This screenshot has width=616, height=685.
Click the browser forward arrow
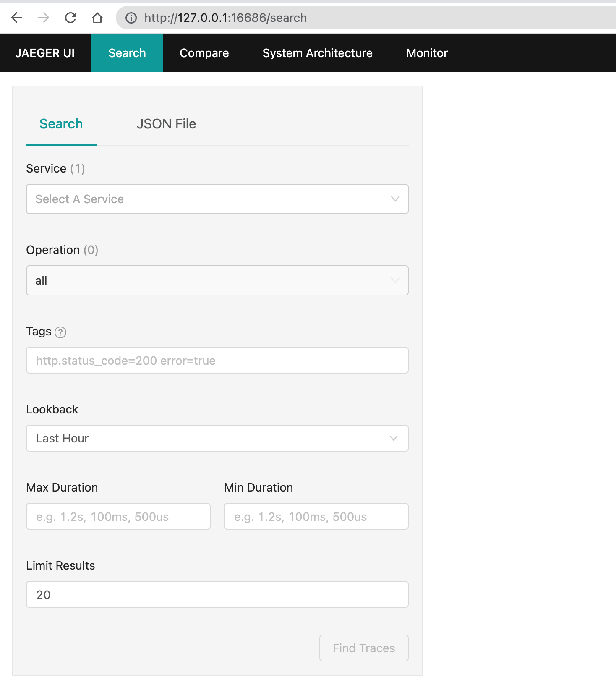pyautogui.click(x=44, y=18)
